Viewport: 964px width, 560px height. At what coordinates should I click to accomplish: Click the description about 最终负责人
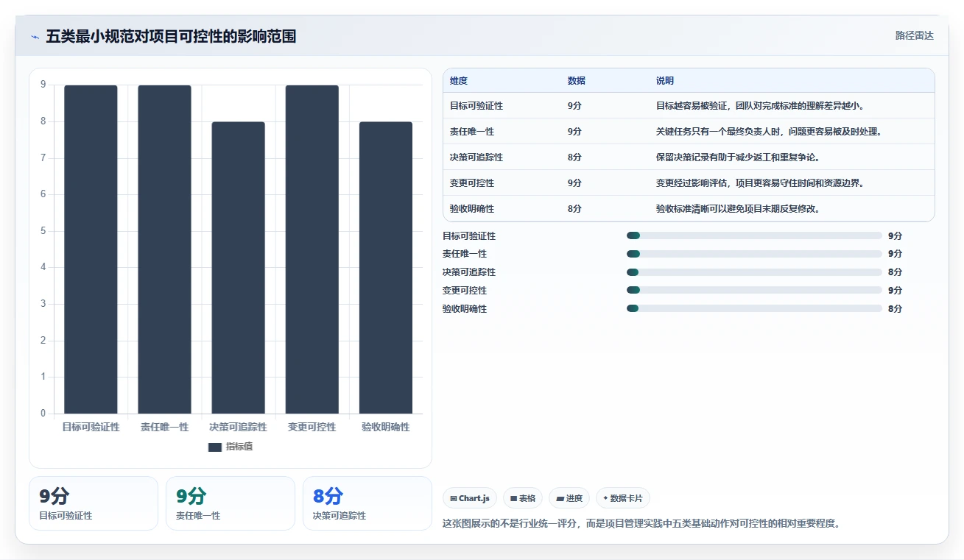[769, 132]
